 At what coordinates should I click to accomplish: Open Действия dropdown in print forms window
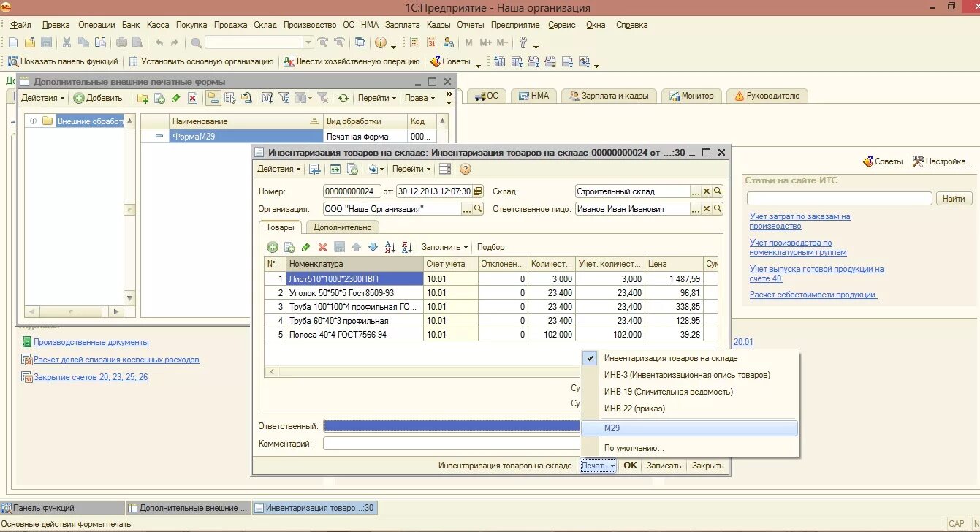[42, 98]
